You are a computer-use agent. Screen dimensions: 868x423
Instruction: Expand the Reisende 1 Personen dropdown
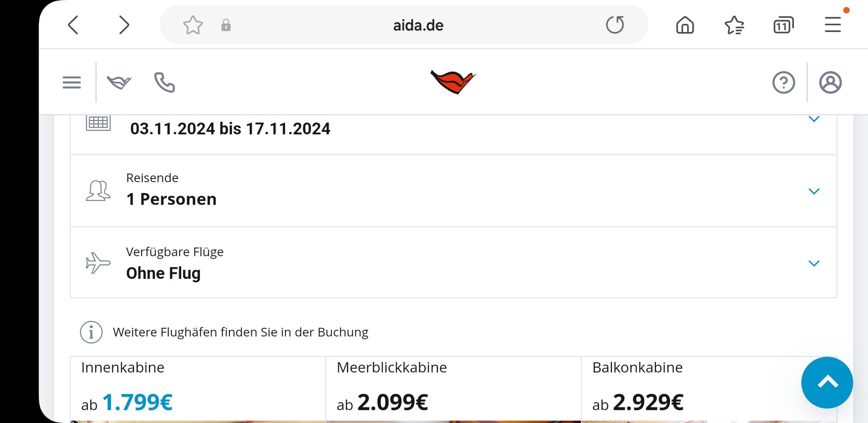453,191
